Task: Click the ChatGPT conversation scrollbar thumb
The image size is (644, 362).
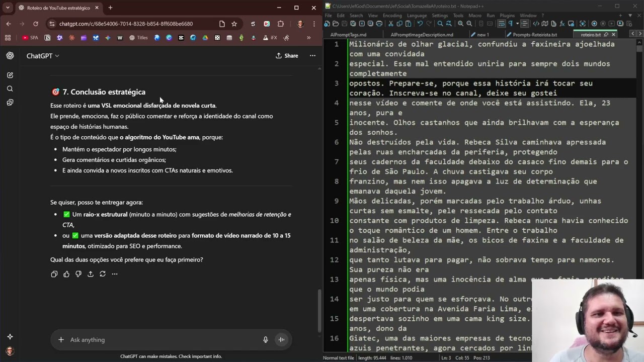Action: tap(319, 310)
